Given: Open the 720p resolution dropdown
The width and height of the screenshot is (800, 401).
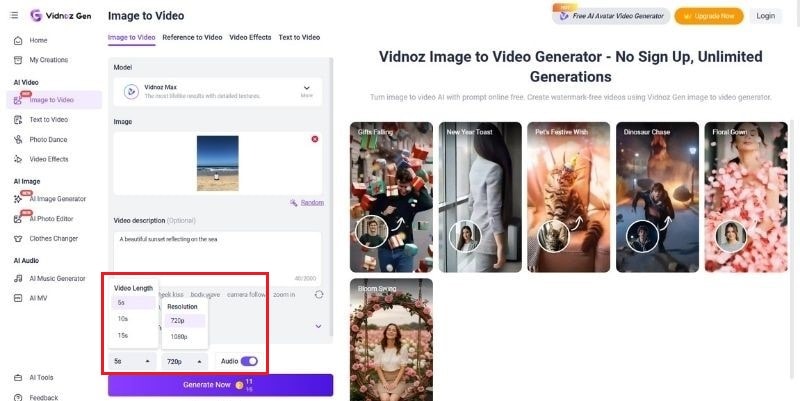Looking at the screenshot, I should tap(185, 361).
